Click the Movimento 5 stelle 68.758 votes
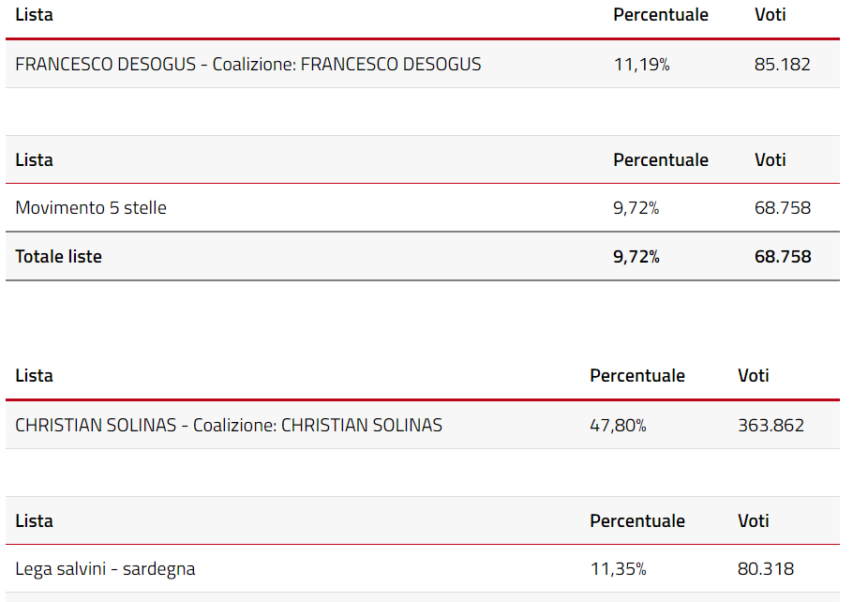Screen dimensions: 868x602 (x=782, y=208)
